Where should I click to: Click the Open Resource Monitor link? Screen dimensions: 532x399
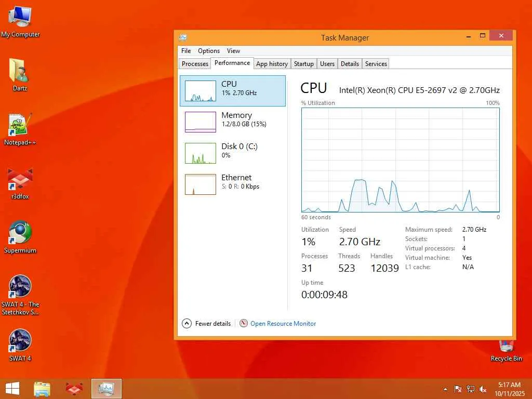pyautogui.click(x=283, y=324)
